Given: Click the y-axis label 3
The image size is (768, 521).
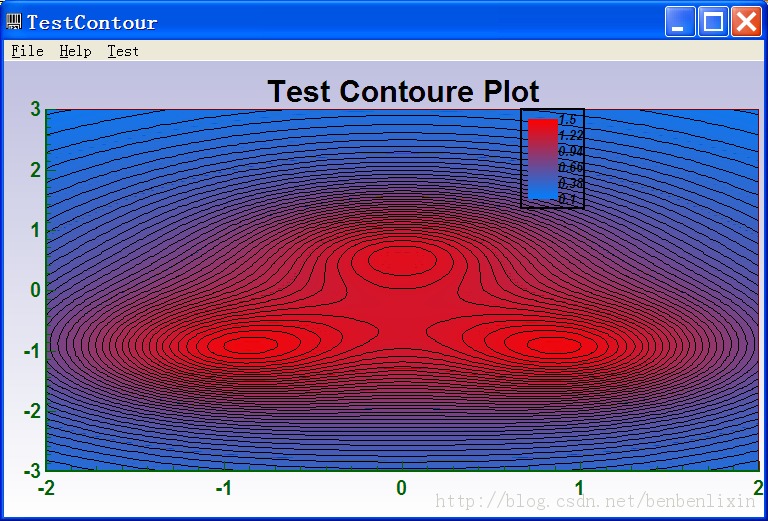Looking at the screenshot, I should point(35,109).
